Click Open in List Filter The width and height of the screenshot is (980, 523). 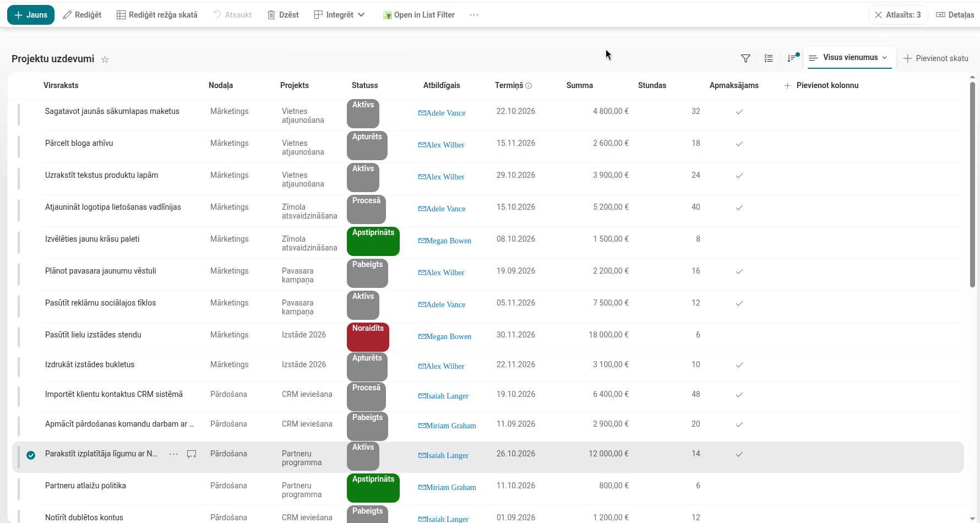tap(419, 15)
